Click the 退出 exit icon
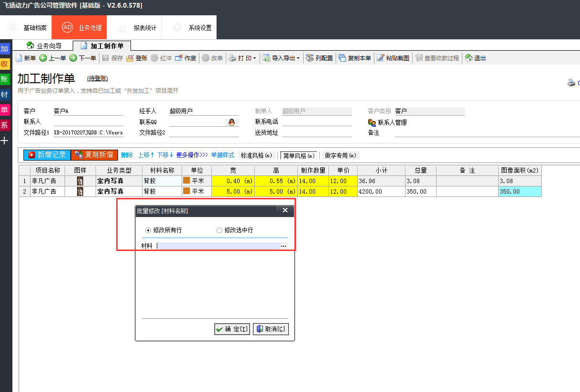The image size is (580, 392). click(x=469, y=58)
